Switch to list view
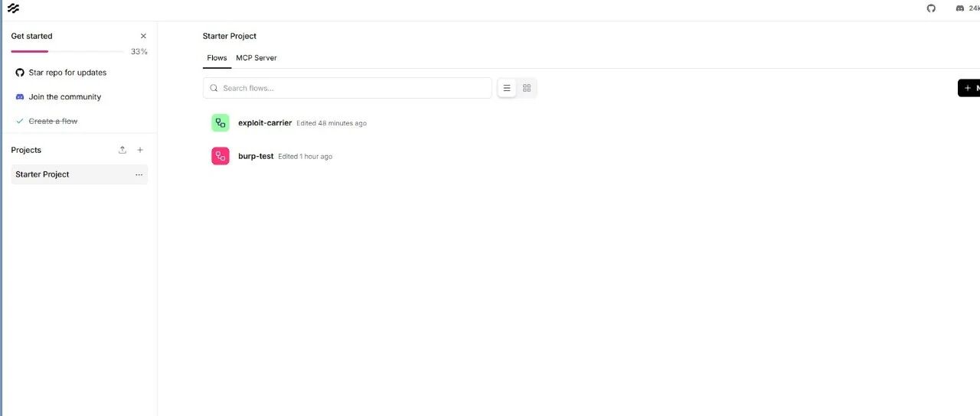The image size is (980, 416). 507,88
